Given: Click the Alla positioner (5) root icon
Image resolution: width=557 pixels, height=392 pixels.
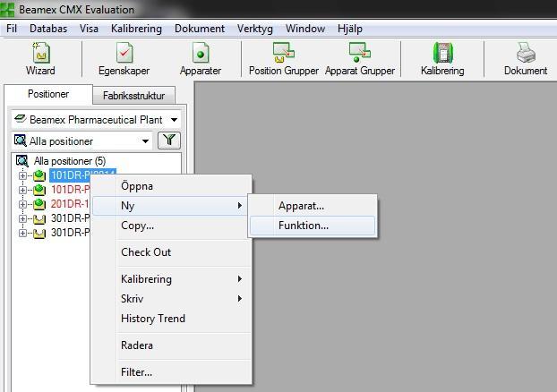Looking at the screenshot, I should tap(22, 161).
